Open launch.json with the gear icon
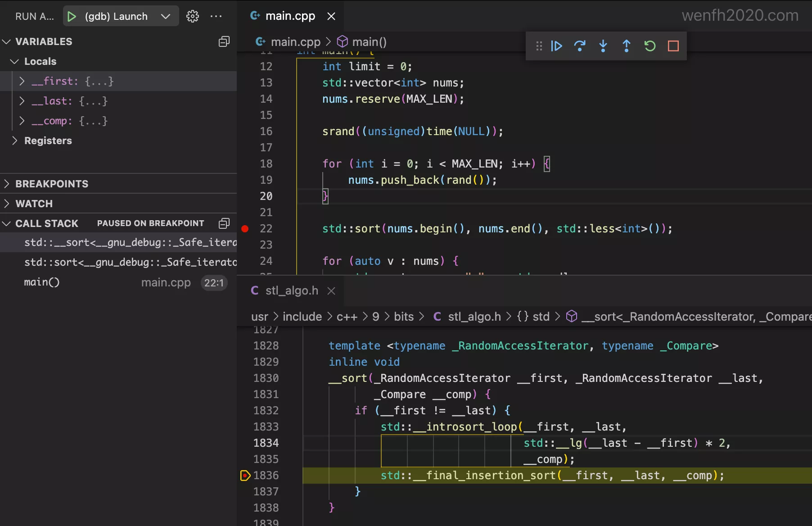Screen dimensions: 812x526 tap(193, 16)
